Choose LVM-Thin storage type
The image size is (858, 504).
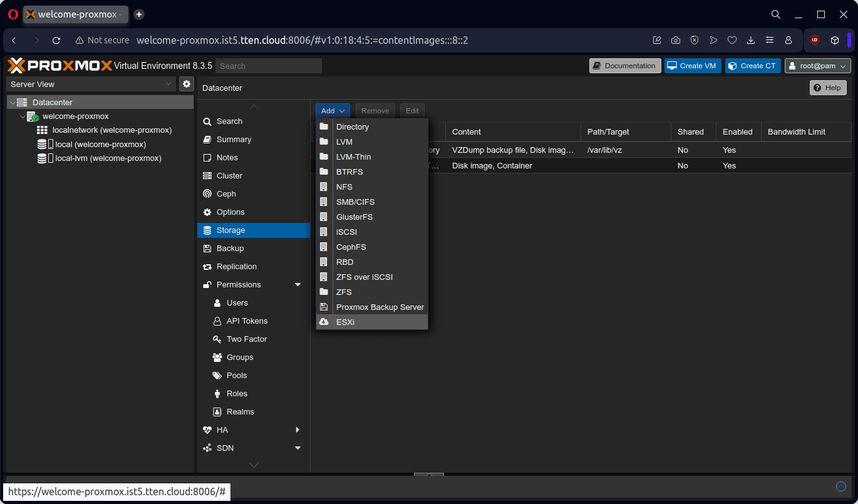[372, 157]
